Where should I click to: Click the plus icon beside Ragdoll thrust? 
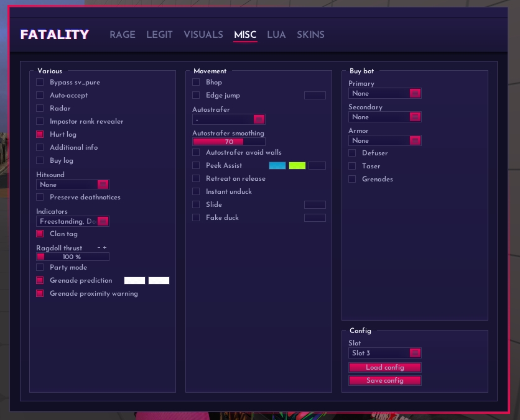[105, 248]
